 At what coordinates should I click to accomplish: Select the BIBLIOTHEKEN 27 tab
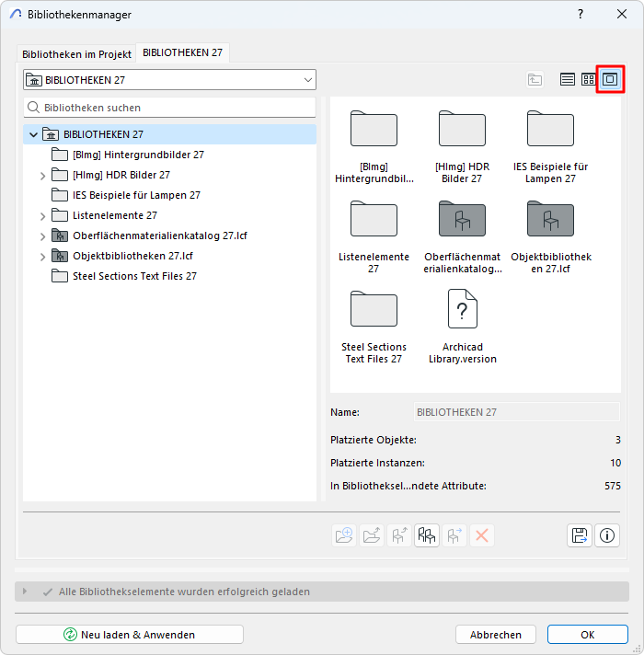[x=182, y=52]
